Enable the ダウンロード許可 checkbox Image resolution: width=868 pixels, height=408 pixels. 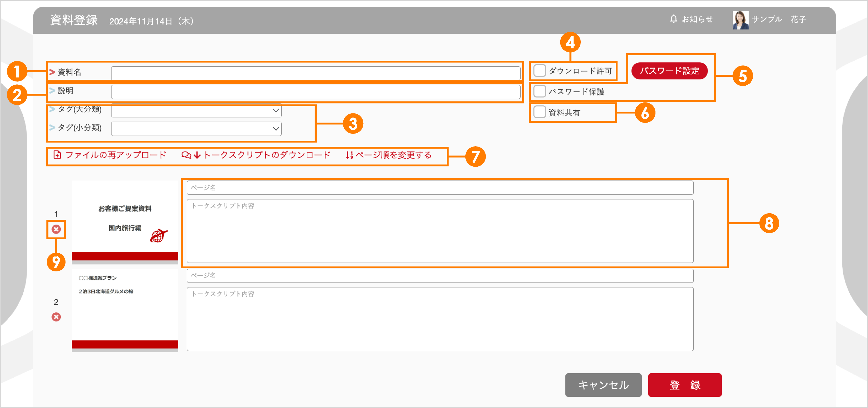[539, 71]
